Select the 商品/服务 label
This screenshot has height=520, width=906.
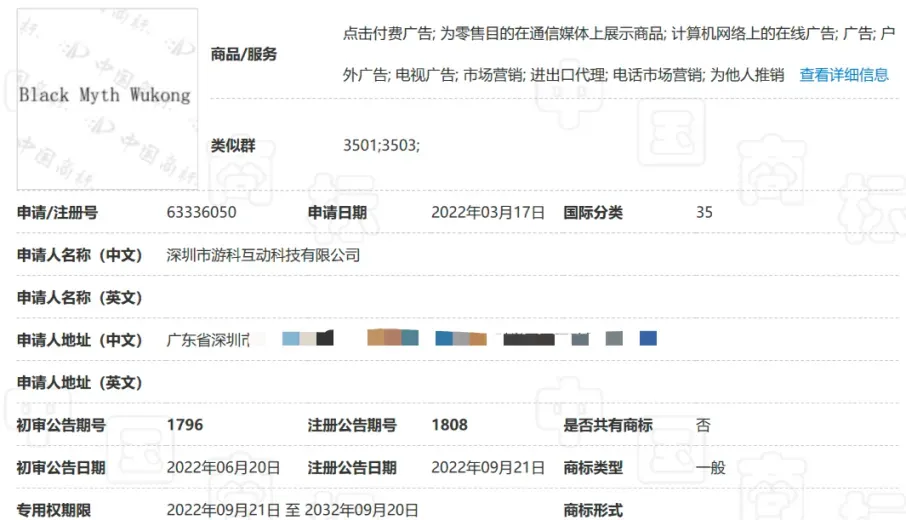(244, 54)
